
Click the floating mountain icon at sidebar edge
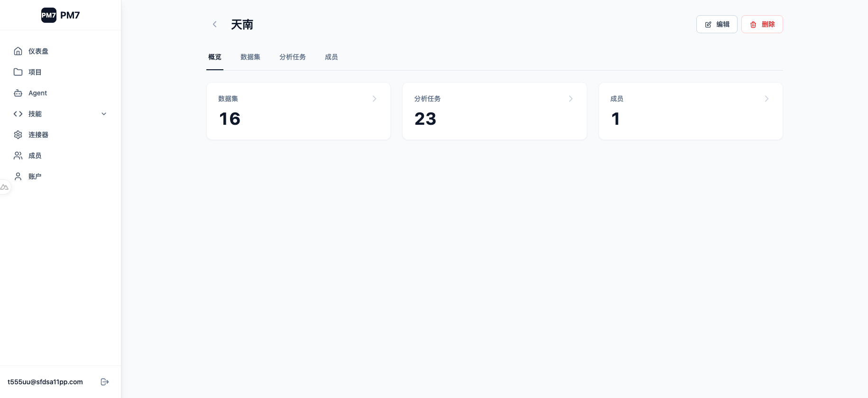(x=4, y=187)
